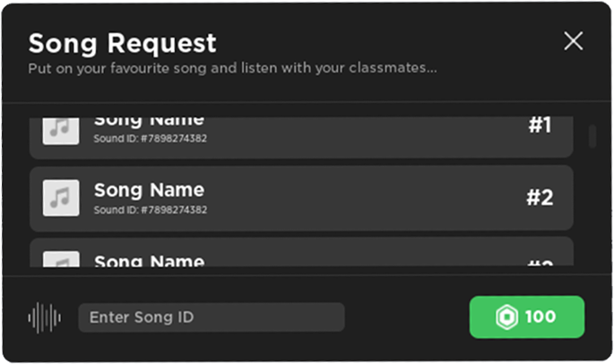The image size is (614, 364).
Task: Click the cut-off rank label in the bottom row
Action: [539, 263]
